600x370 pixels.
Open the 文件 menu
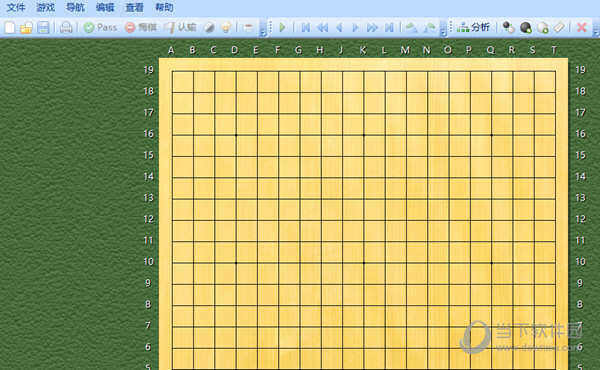(x=16, y=7)
